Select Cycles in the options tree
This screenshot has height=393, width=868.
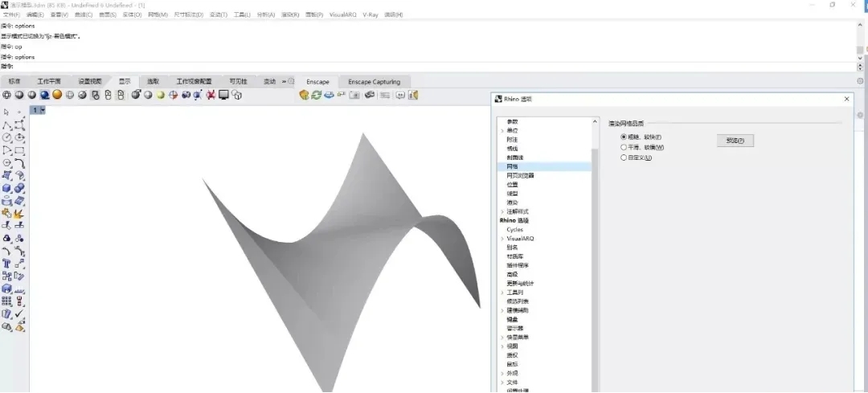[x=515, y=230]
